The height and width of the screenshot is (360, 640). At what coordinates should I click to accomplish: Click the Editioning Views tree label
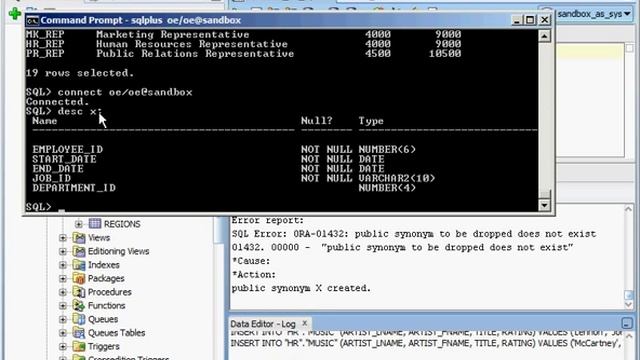pyautogui.click(x=119, y=251)
